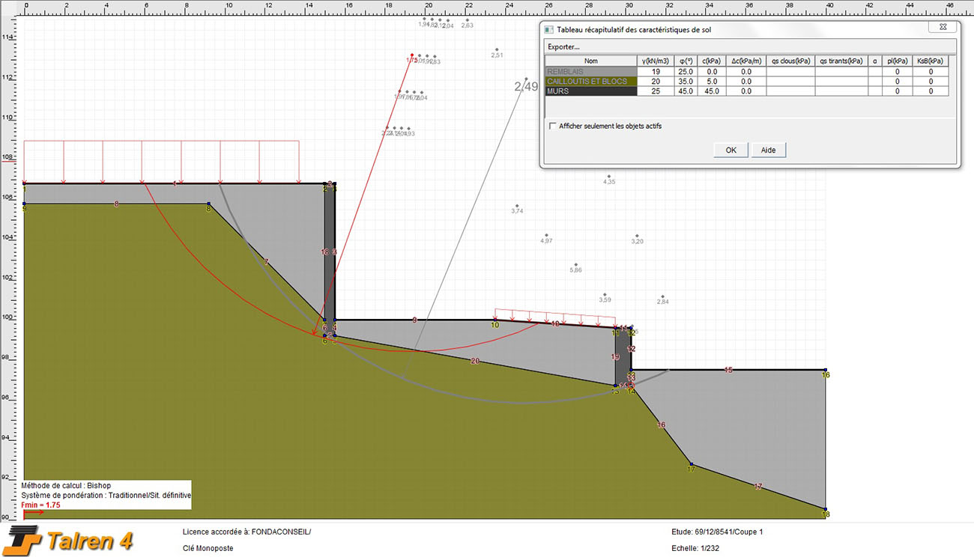
Task: Click the dialog title bar table icon
Action: 548,29
